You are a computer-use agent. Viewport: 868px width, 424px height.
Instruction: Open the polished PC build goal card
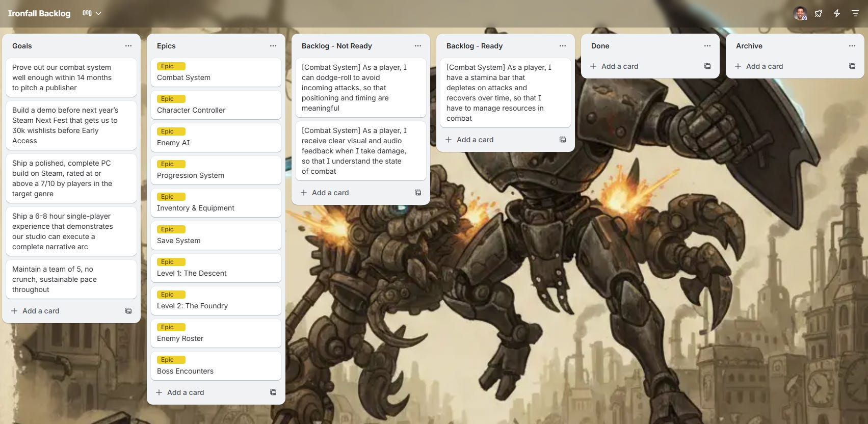pos(71,178)
